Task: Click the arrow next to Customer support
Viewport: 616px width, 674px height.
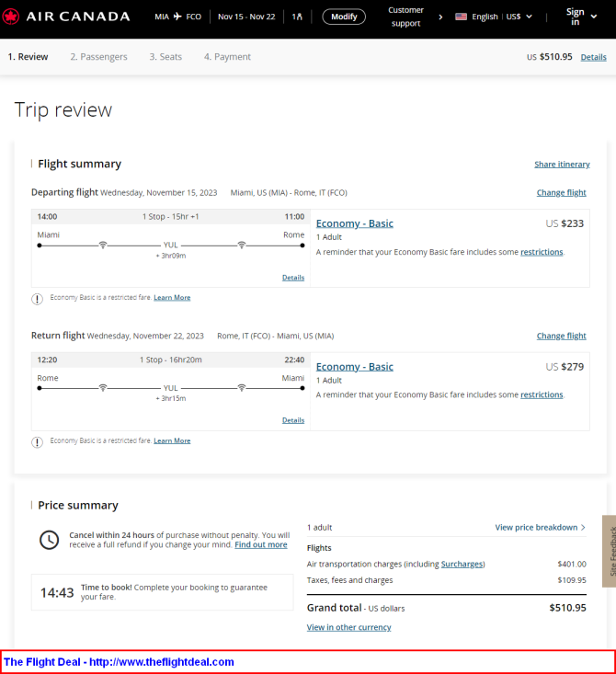Action: tap(440, 17)
